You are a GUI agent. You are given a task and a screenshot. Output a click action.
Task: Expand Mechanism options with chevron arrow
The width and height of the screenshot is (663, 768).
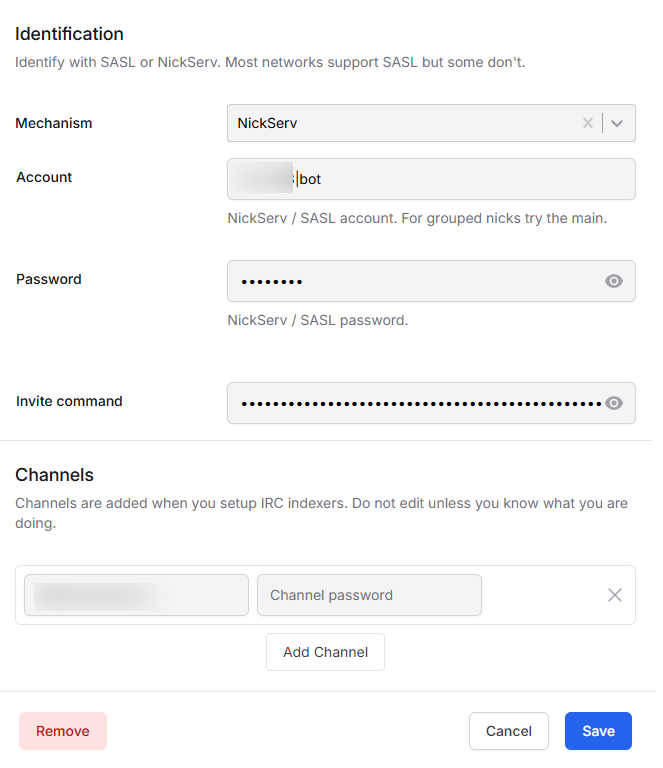coord(617,123)
